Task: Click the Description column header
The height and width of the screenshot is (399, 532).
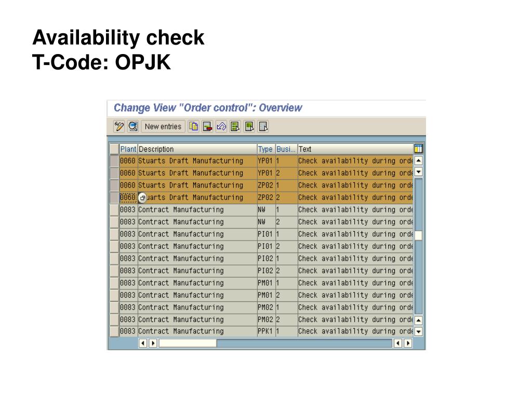Action: [197, 149]
